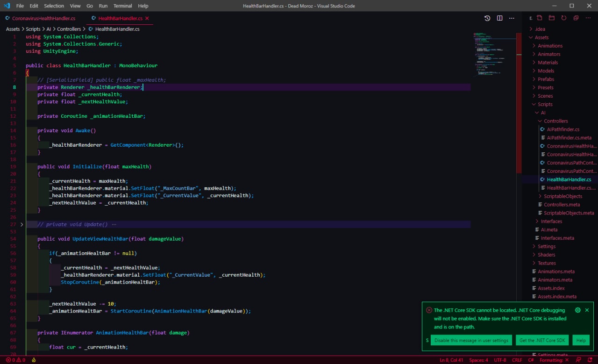Open Explorer views ellipsis menu
Viewport: 598px width, 364px height.
point(588,18)
